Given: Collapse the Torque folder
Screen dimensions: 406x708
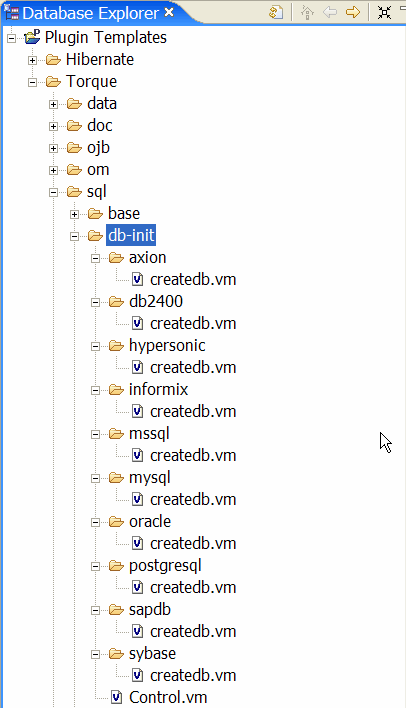Looking at the screenshot, I should click(x=33, y=82).
